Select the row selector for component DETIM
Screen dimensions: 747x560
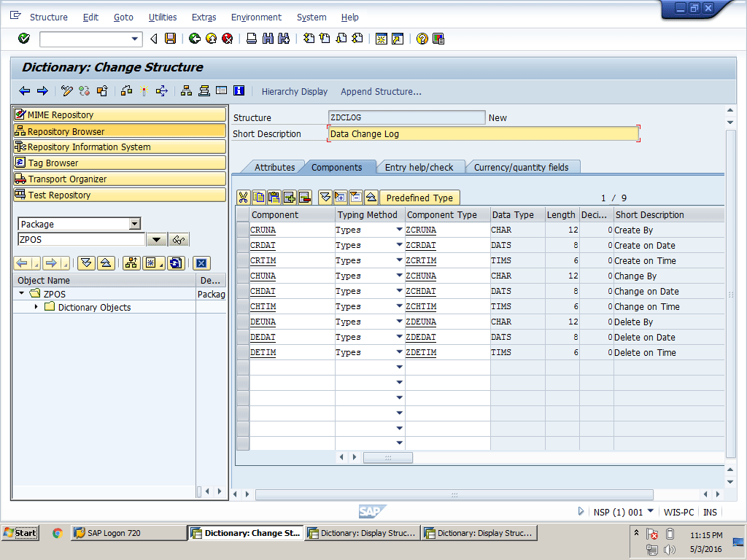tap(242, 353)
